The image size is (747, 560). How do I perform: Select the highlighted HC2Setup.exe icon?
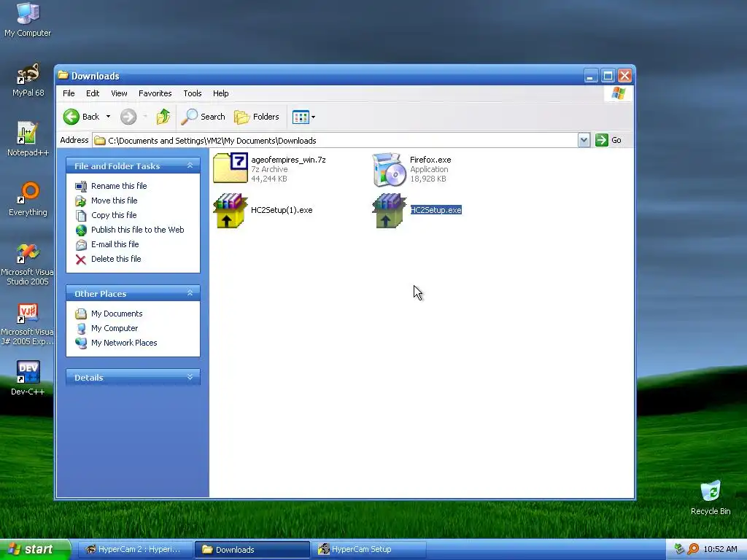pos(390,211)
